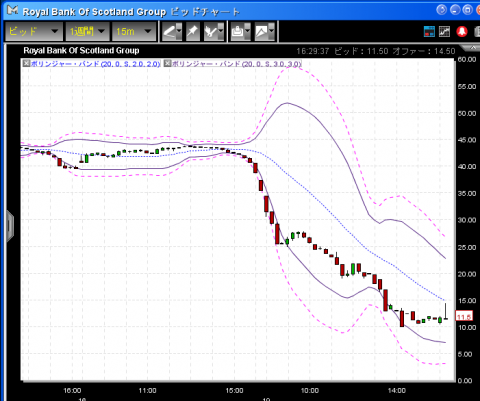The width and height of the screenshot is (480, 401).
Task: Click the small chart window icon
Action: click(x=445, y=31)
